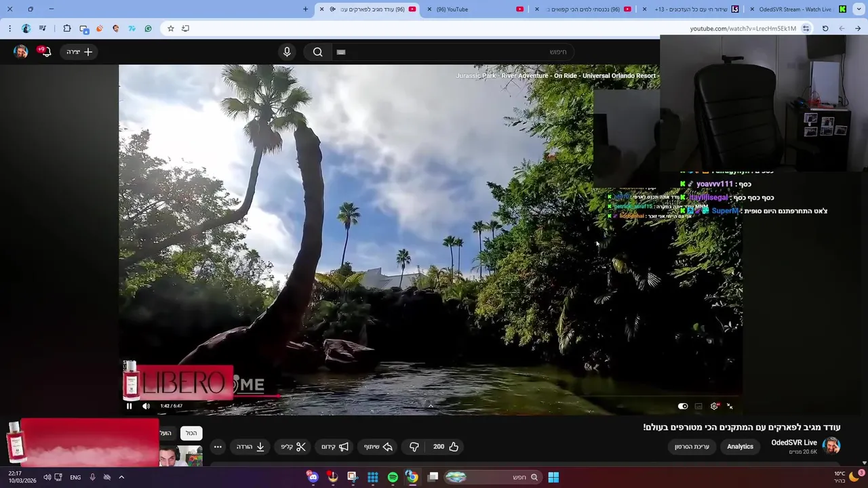868x488 pixels.
Task: Open Chrome from the taskbar
Action: pos(412,477)
